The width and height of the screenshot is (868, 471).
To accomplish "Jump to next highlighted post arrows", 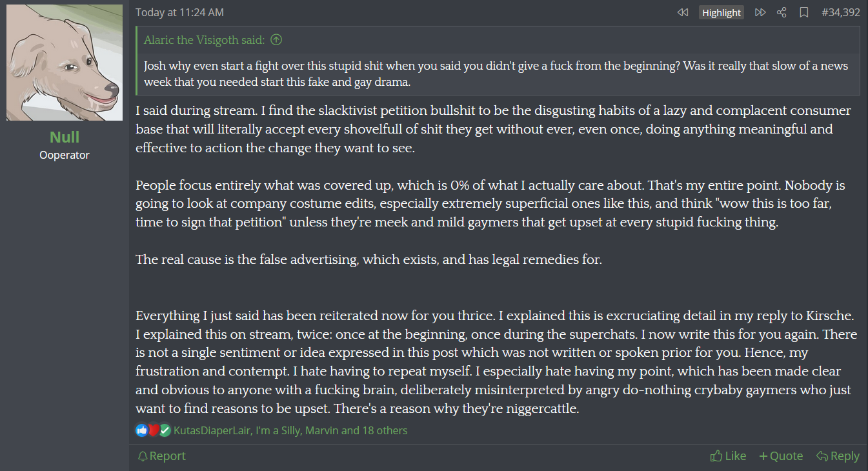I will pos(760,12).
